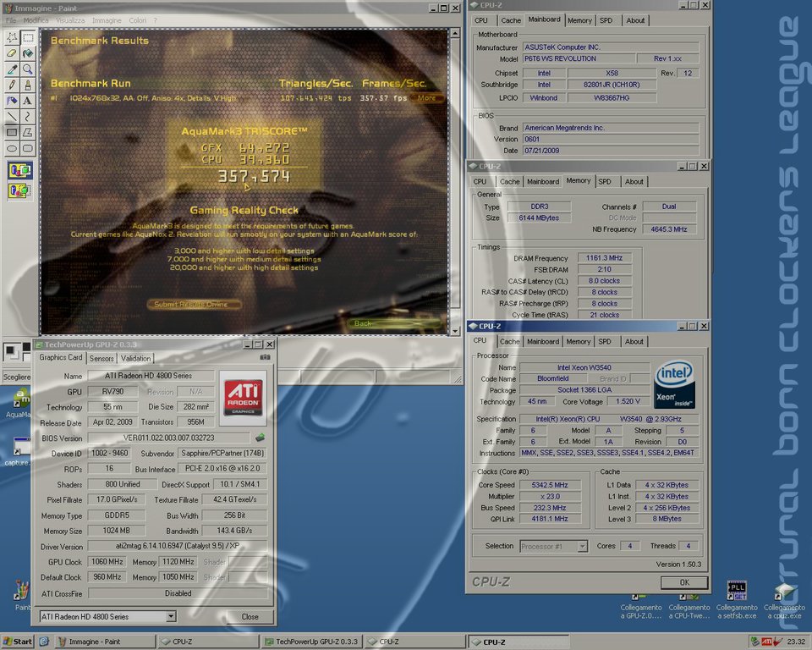This screenshot has height=650, width=812.
Task: Choose the Fill With Color bucket tool
Action: click(28, 53)
